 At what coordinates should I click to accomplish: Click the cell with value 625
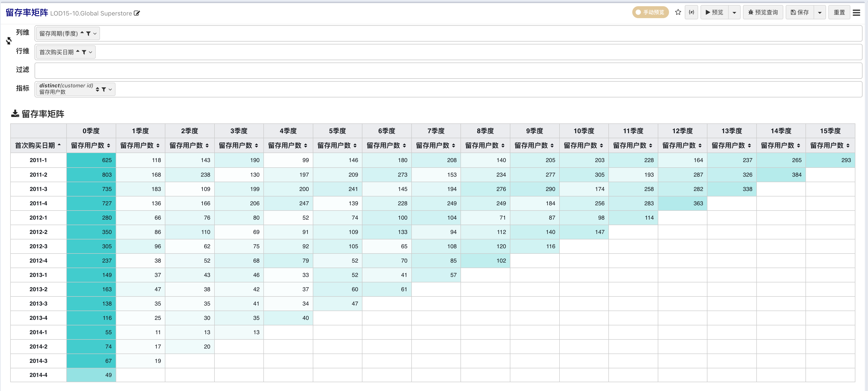click(91, 160)
